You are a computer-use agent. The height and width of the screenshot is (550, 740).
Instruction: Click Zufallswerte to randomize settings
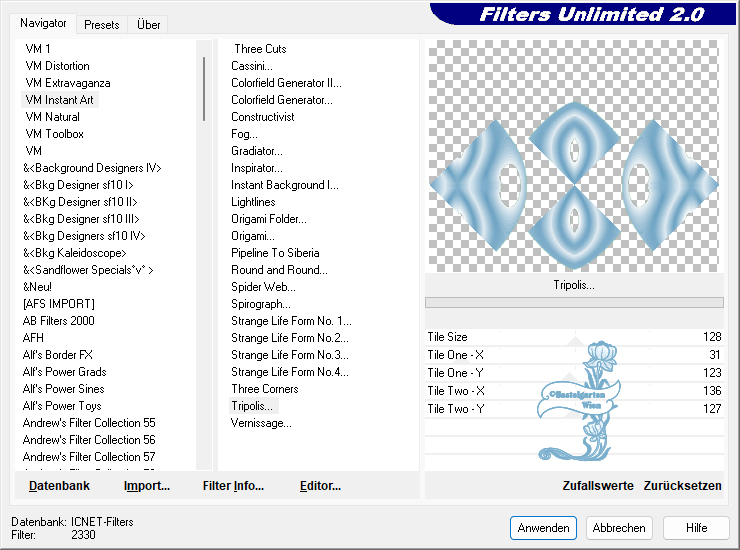[598, 486]
